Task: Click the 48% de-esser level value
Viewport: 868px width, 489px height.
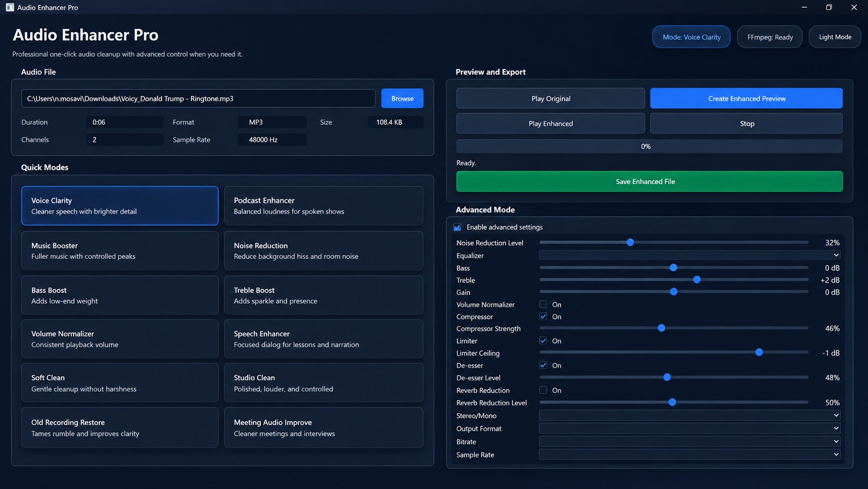Action: tap(832, 378)
